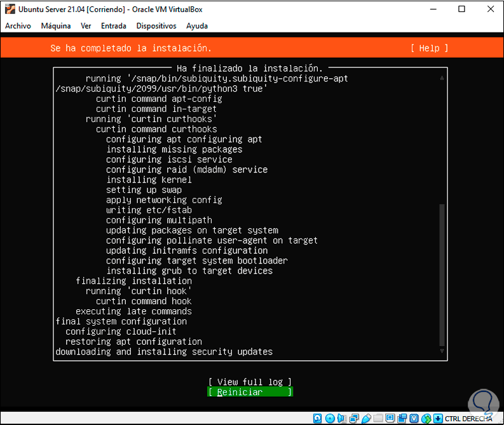This screenshot has height=425, width=504.
Task: Click 'finalizing installation' log line
Action: pos(133,281)
